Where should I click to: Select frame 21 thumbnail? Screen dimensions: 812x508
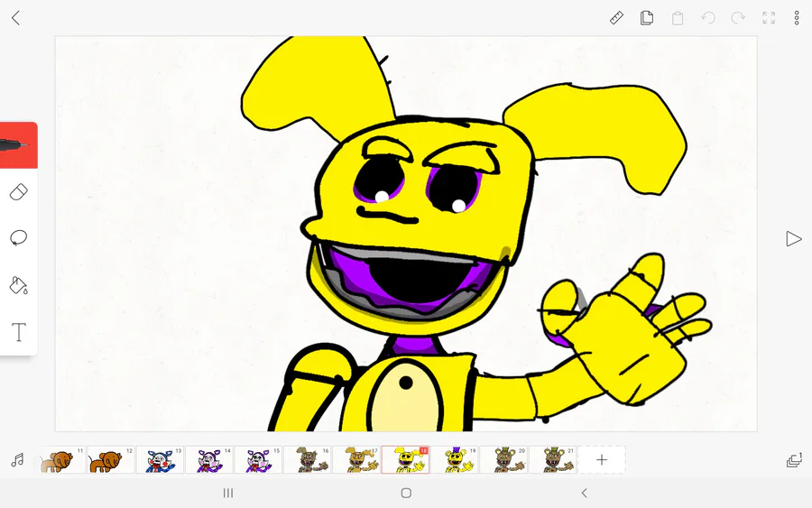click(x=552, y=459)
